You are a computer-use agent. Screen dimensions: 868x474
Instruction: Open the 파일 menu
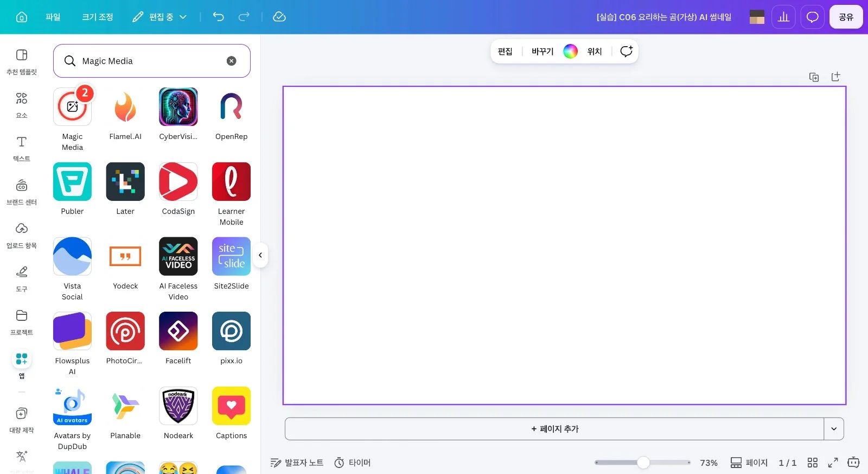pyautogui.click(x=53, y=17)
